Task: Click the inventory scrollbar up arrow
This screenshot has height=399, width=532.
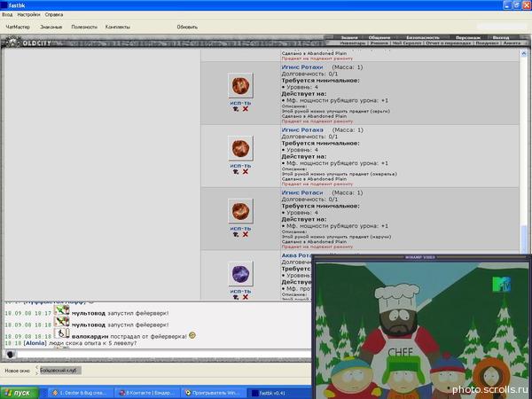Action: (x=523, y=53)
